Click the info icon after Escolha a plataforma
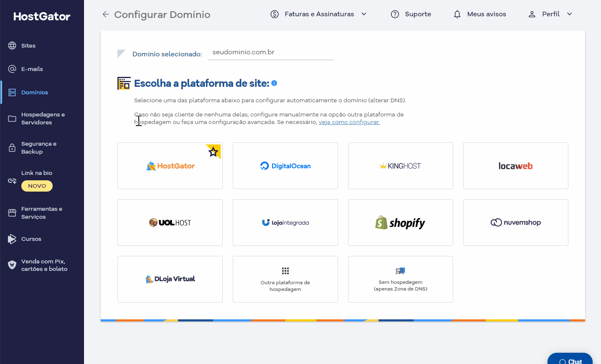This screenshot has height=364, width=601. [274, 83]
